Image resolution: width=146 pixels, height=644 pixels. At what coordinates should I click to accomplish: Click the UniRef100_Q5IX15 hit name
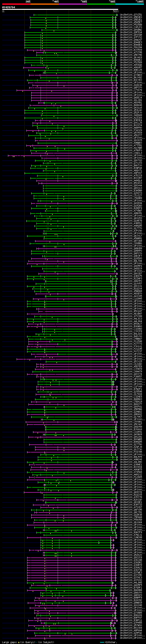131,361
